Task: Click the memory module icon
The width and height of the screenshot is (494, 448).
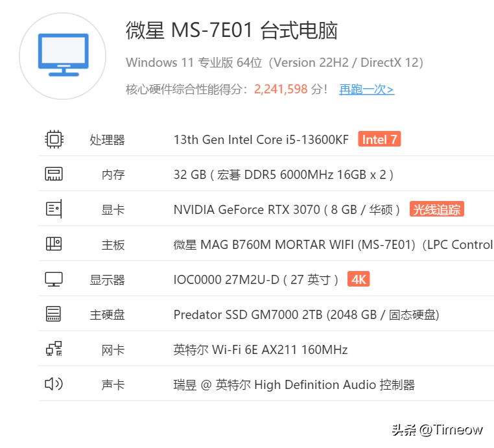Action: pos(54,174)
